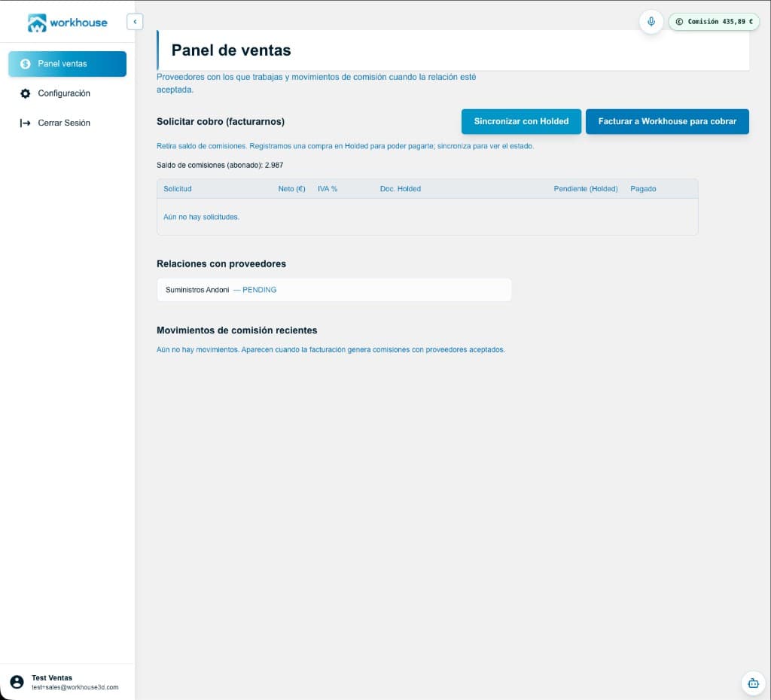This screenshot has width=771, height=700.
Task: Click the Pagado column header
Action: click(643, 189)
